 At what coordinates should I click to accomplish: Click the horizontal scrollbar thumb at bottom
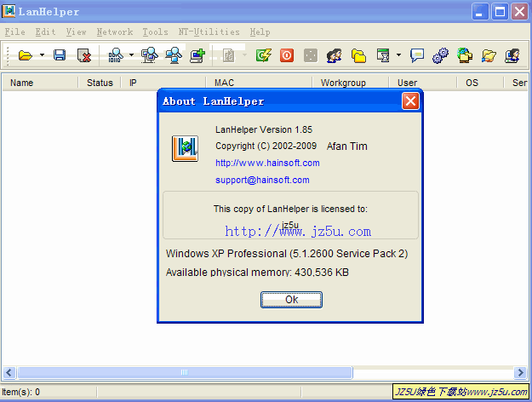coord(185,372)
